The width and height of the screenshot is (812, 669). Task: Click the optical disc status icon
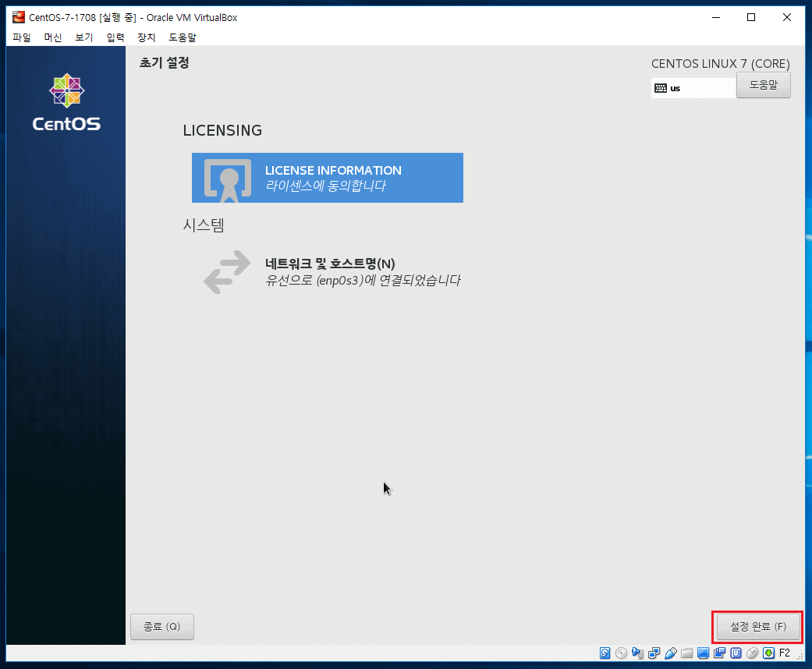point(621,653)
